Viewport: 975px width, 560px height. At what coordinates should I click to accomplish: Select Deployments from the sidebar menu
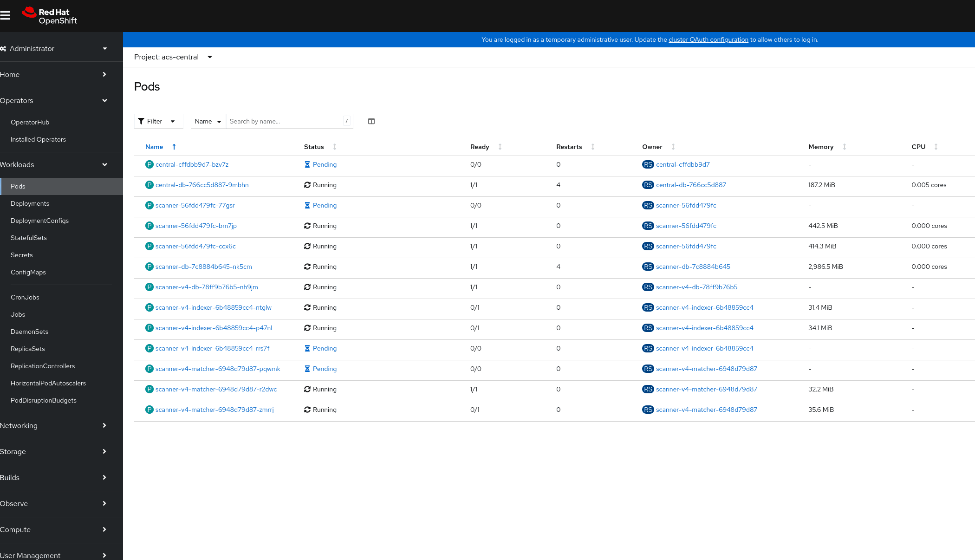tap(30, 203)
